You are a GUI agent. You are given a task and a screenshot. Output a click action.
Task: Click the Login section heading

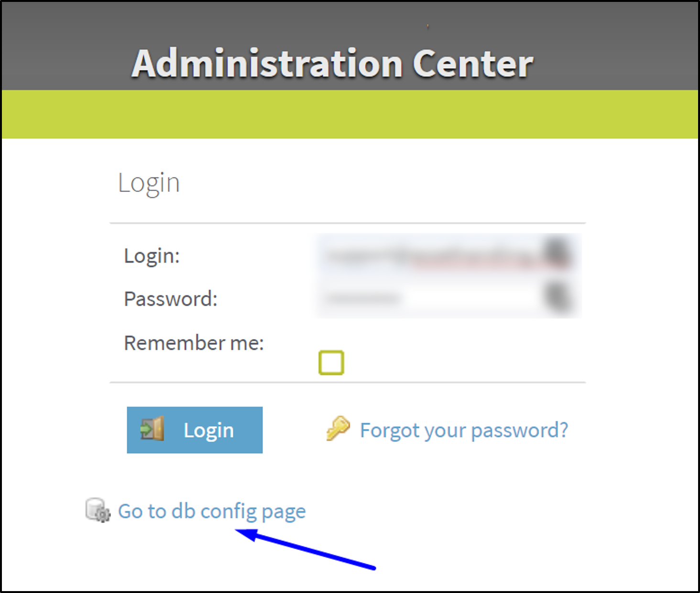point(149,182)
